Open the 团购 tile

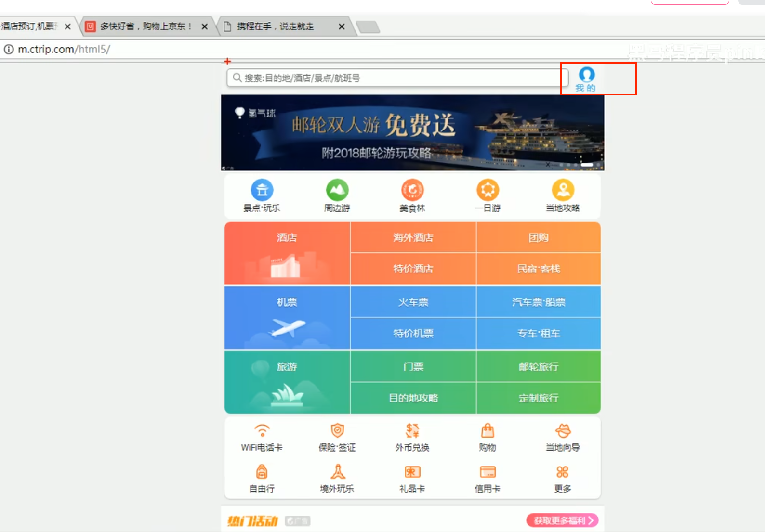point(539,237)
